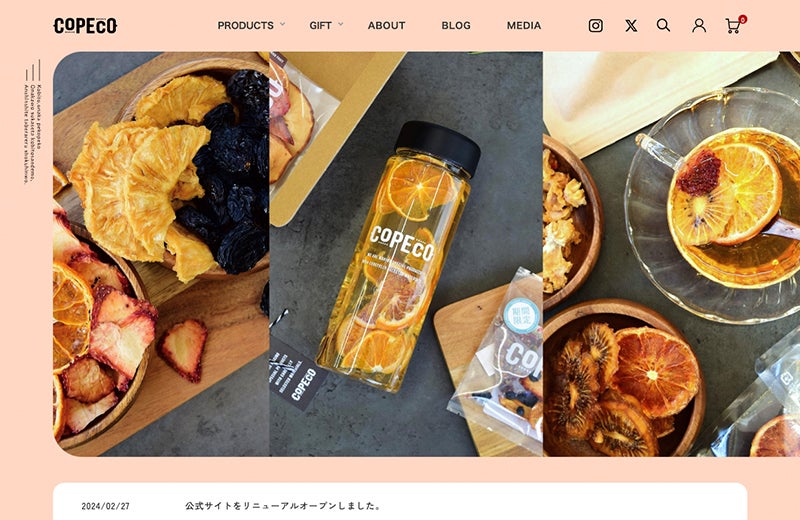Click the vertical slogan text on left
The image size is (800, 520).
tap(32, 121)
